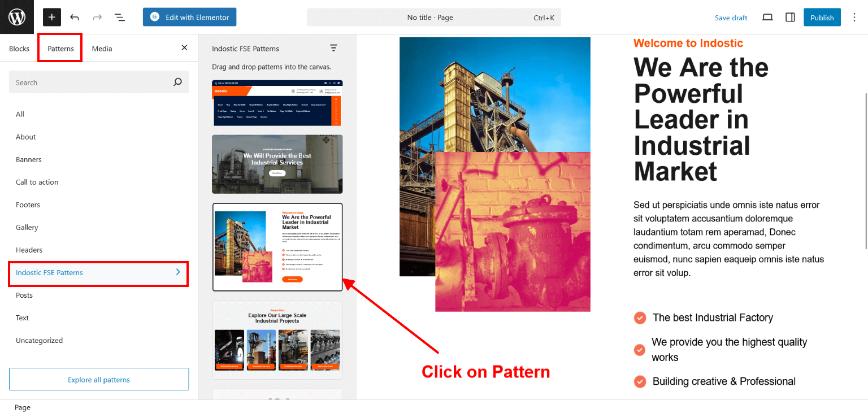Click the Undo arrow icon
868x413 pixels.
point(75,17)
